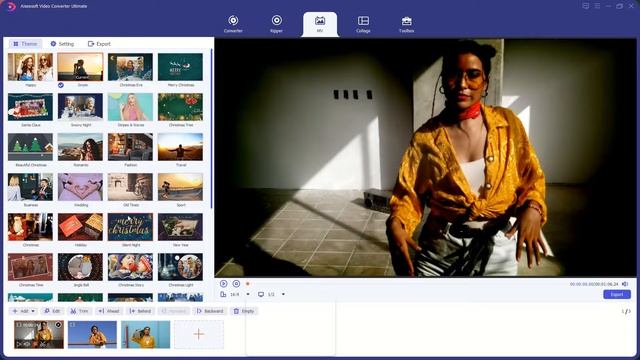640x360 pixels.
Task: Empty the clip list
Action: coord(244,311)
